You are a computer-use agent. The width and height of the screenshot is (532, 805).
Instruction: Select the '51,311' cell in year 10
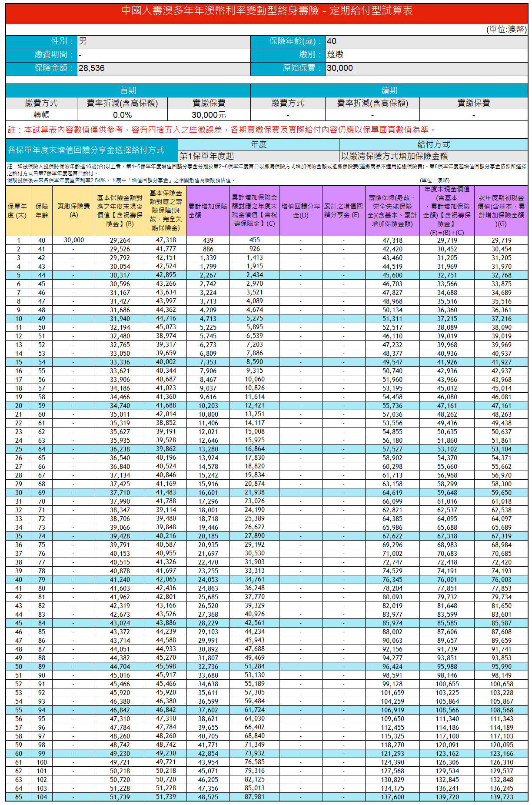click(392, 319)
